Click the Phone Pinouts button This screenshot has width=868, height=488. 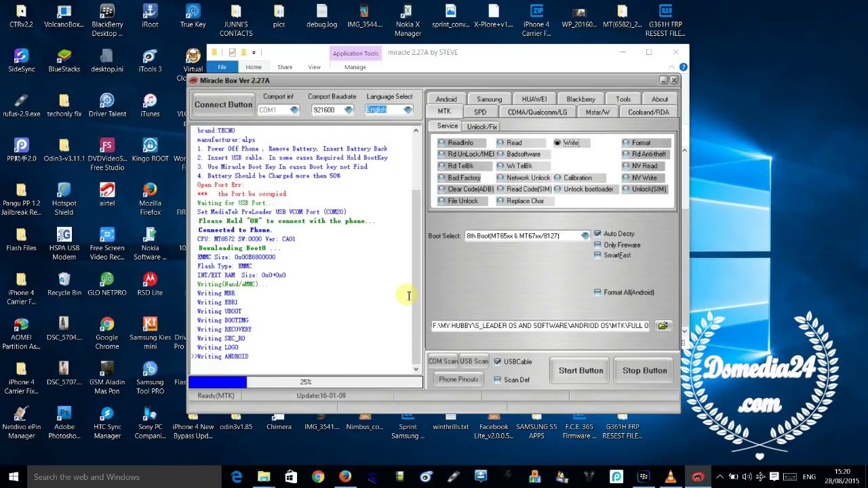point(458,380)
